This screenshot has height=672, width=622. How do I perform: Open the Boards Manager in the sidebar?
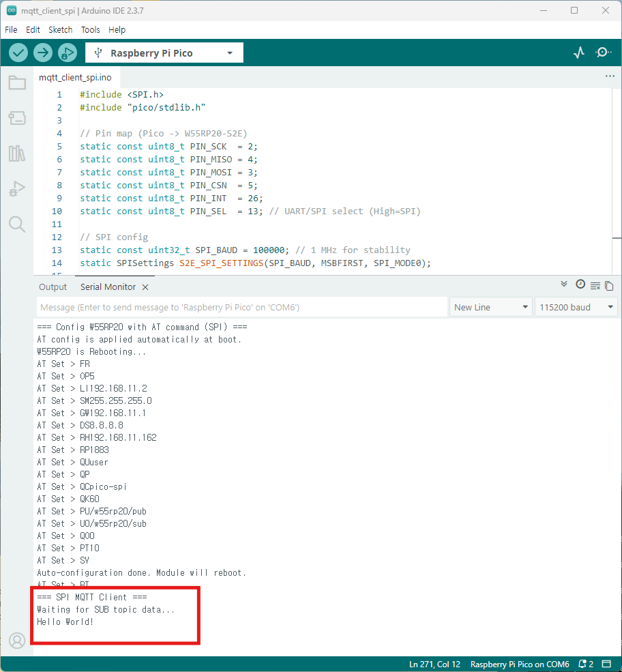coord(17,118)
